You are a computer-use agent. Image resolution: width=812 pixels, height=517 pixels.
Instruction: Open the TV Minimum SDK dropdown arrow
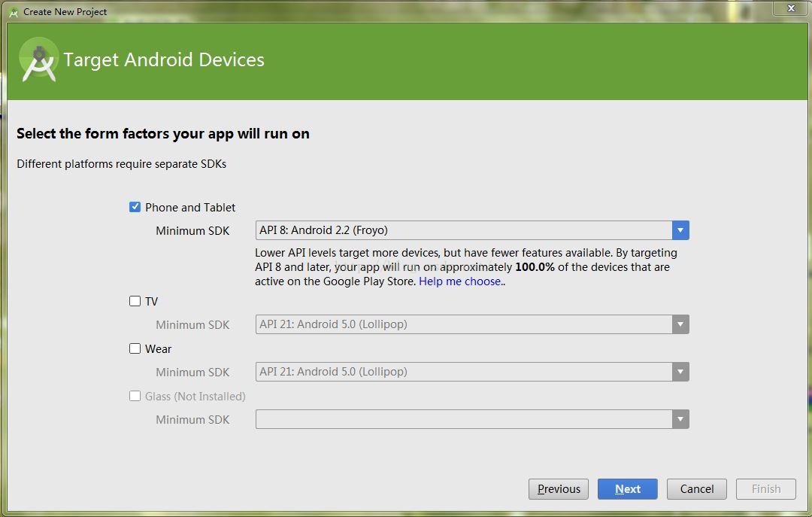point(680,324)
